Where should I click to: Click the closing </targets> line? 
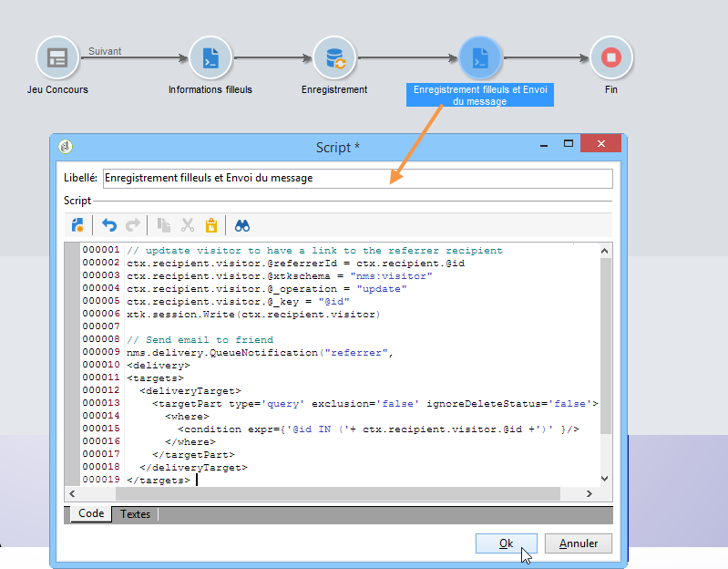click(x=159, y=481)
